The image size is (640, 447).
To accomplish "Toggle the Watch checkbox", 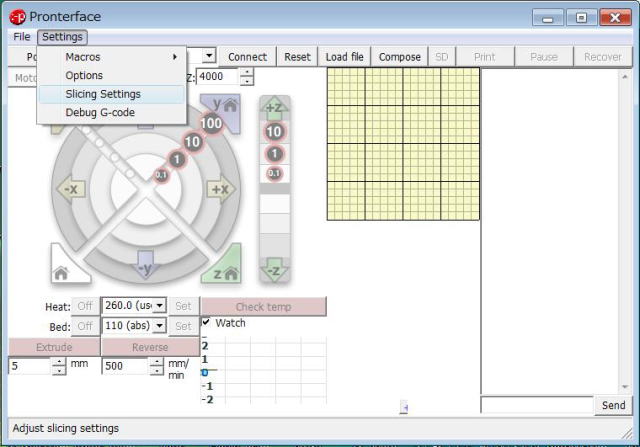I will coord(206,322).
